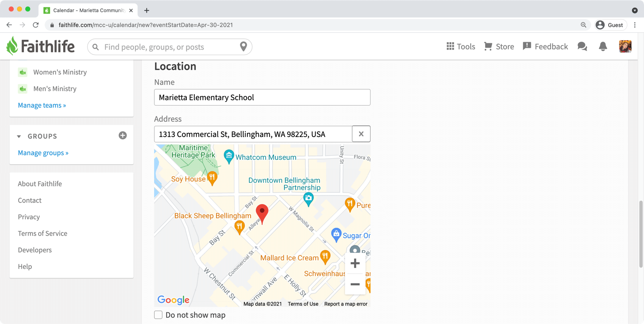The image size is (644, 324).
Task: Click the site lock icon
Action: 52,25
